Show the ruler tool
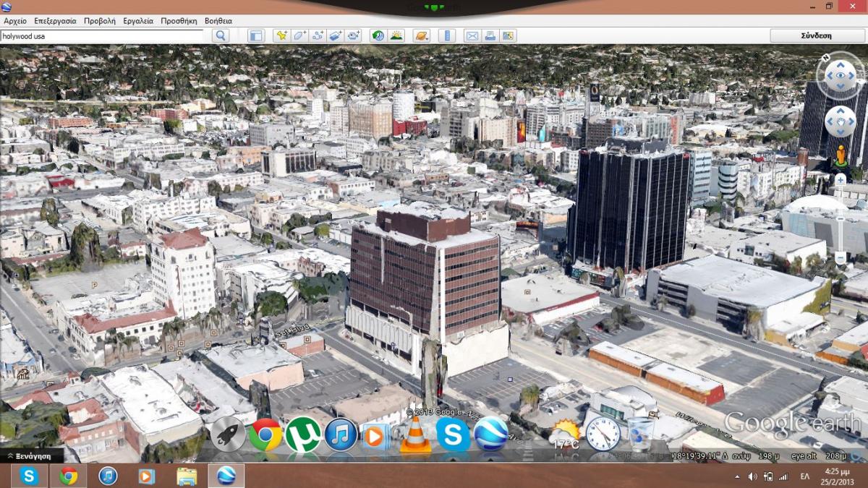 tap(446, 35)
